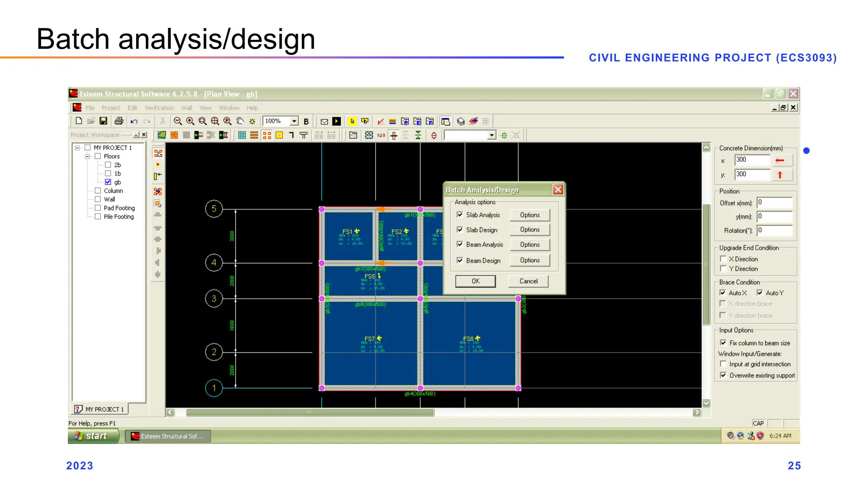
Task: Toggle Auto Y brace condition
Action: click(x=760, y=293)
